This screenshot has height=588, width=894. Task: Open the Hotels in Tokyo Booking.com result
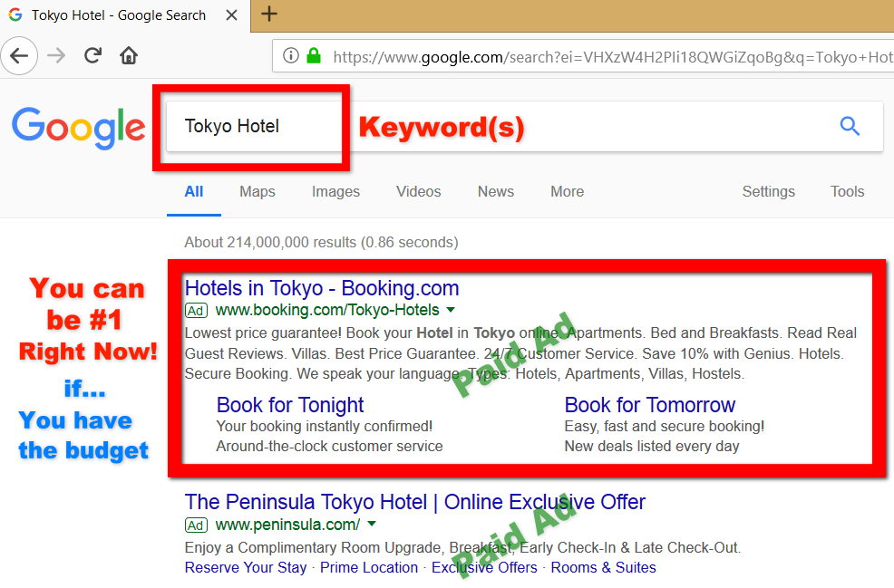(322, 287)
